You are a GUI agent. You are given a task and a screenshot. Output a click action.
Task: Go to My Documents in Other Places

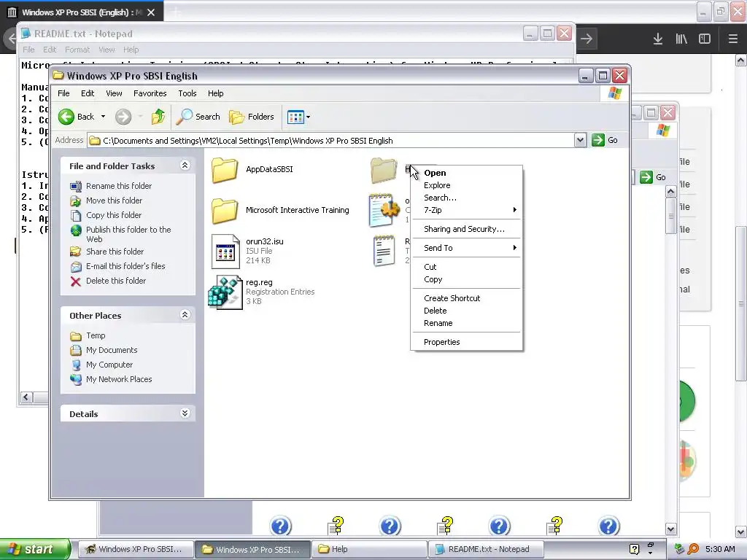click(x=112, y=351)
